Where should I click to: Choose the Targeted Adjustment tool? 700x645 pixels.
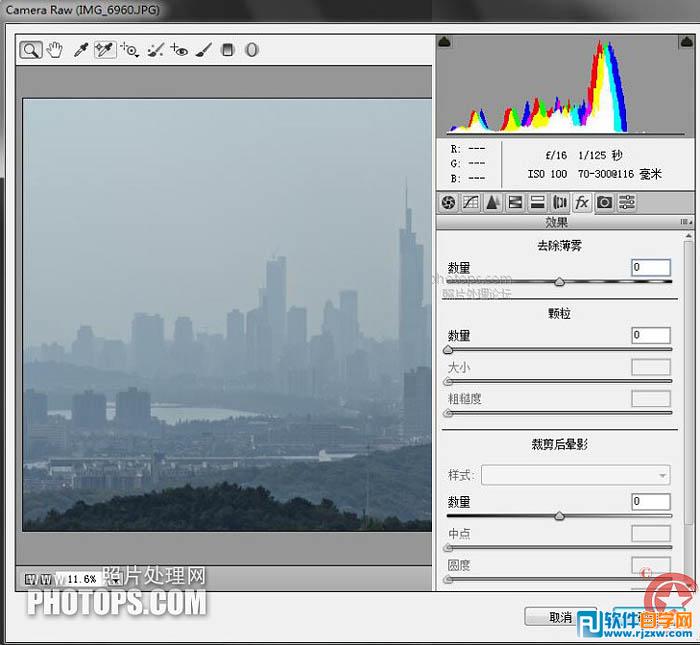point(130,50)
